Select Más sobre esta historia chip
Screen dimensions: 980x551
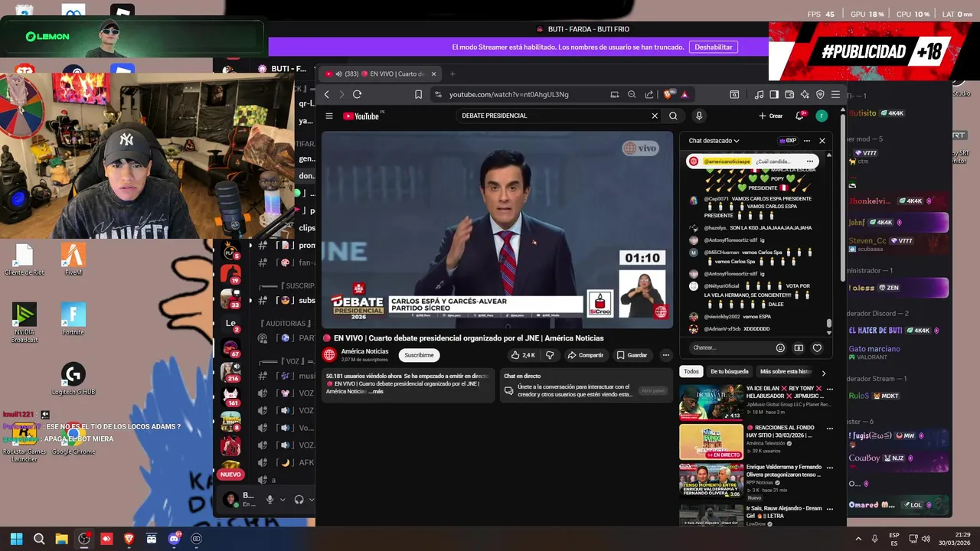pos(786,371)
